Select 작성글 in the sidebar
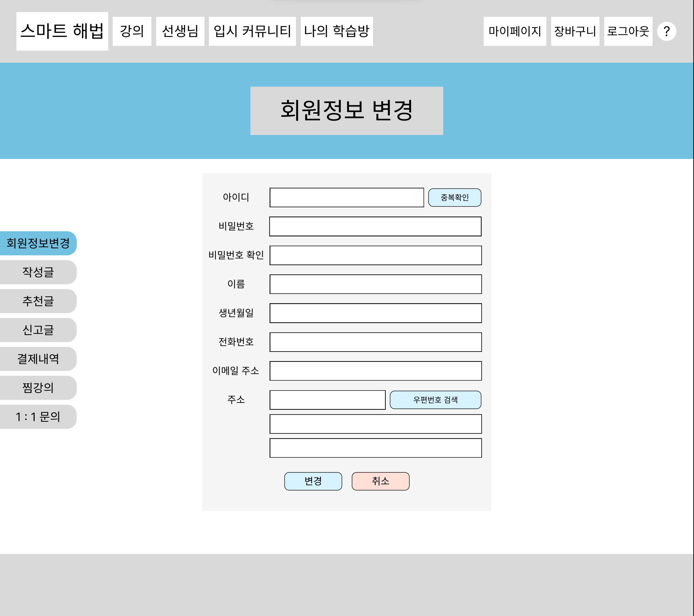 point(38,272)
